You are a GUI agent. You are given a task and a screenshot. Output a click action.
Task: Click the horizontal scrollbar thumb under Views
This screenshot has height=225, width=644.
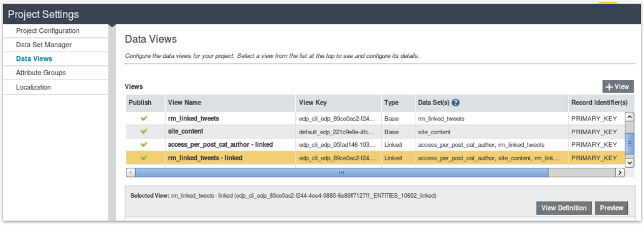[x=341, y=173]
